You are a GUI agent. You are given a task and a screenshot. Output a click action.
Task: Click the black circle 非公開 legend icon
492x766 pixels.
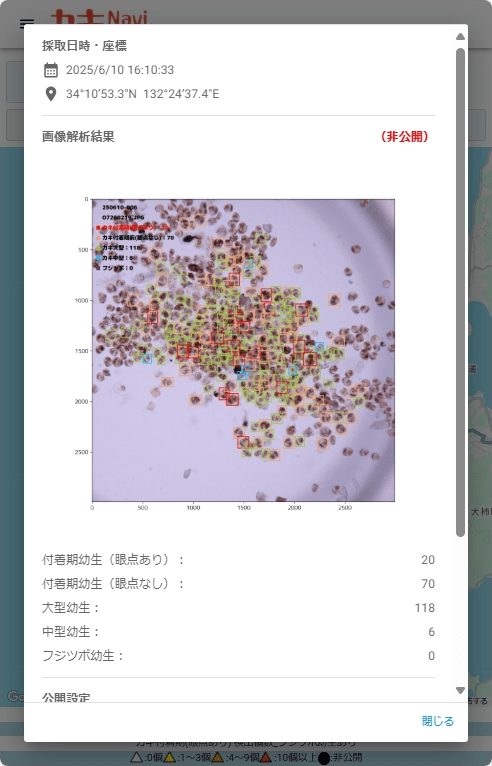pos(324,758)
